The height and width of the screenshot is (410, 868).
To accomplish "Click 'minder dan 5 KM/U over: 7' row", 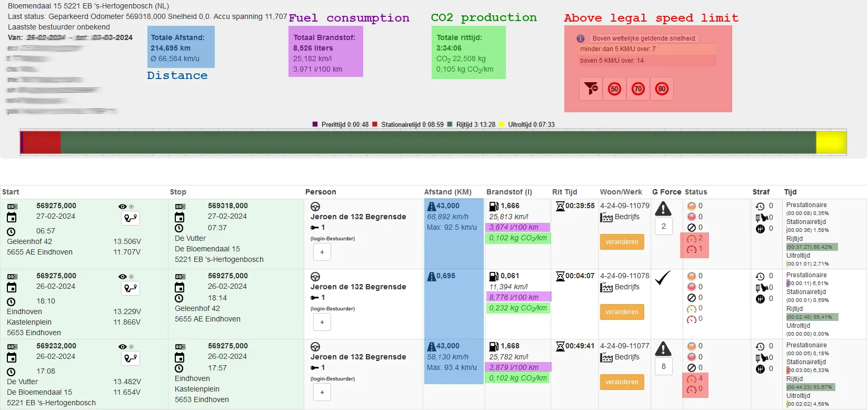I will tap(647, 49).
